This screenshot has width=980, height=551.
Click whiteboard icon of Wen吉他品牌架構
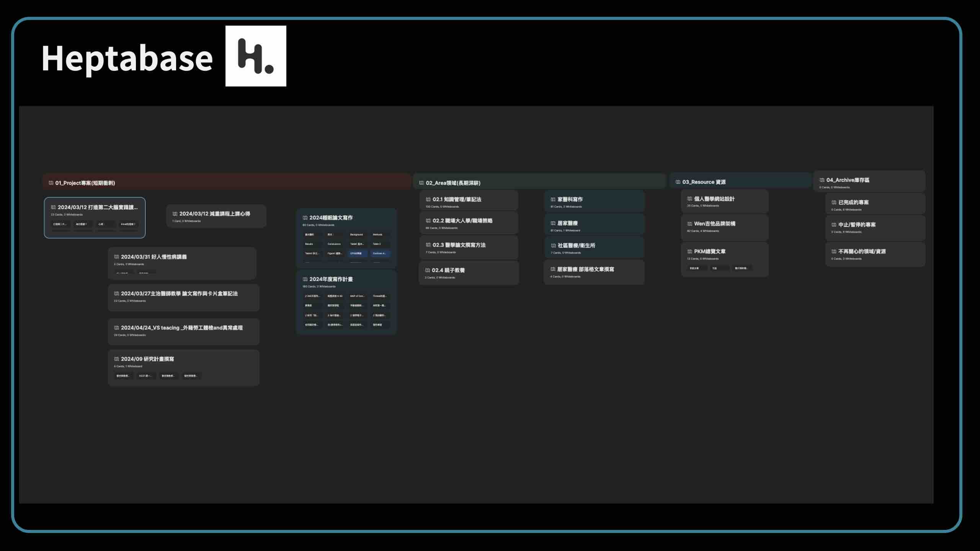pos(690,224)
